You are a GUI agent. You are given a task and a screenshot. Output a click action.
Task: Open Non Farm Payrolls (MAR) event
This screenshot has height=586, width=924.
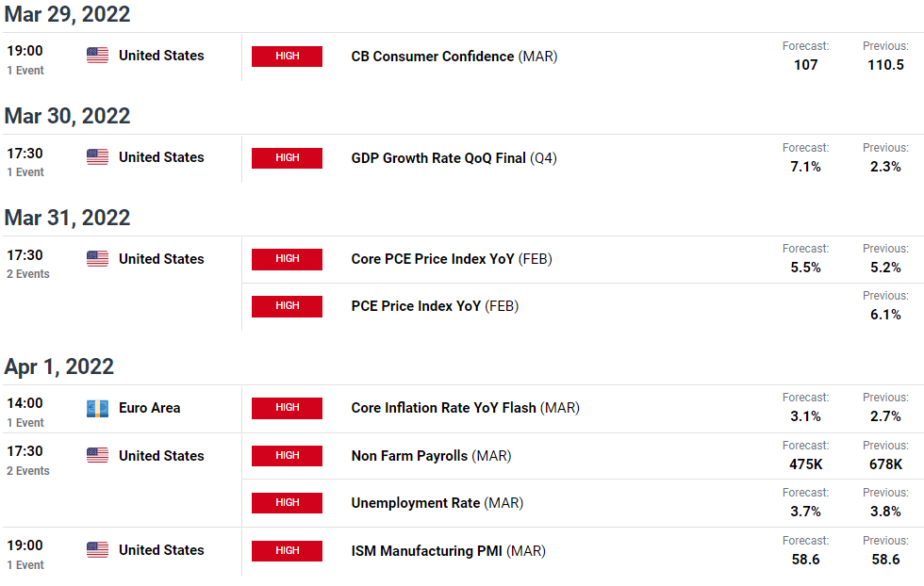pos(432,456)
